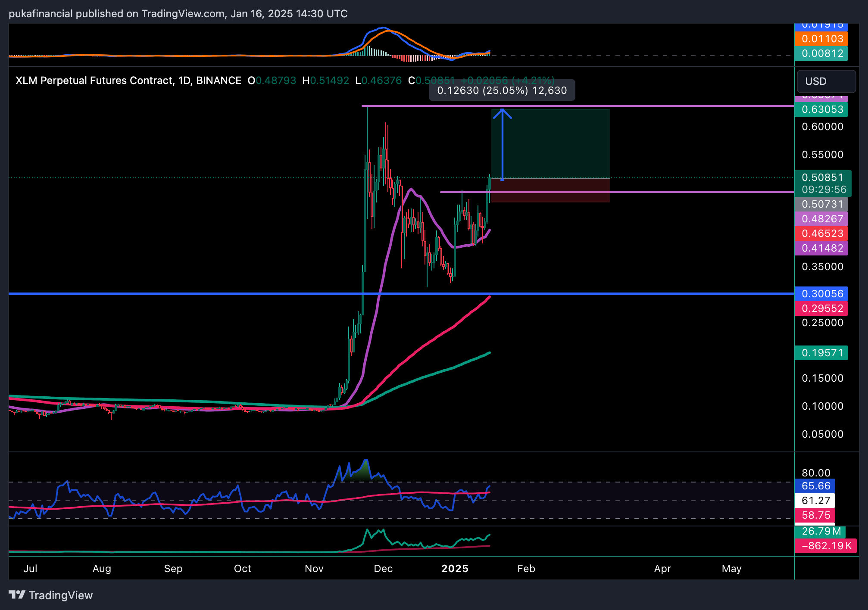Click the green 0.19571 price label

[x=821, y=353]
